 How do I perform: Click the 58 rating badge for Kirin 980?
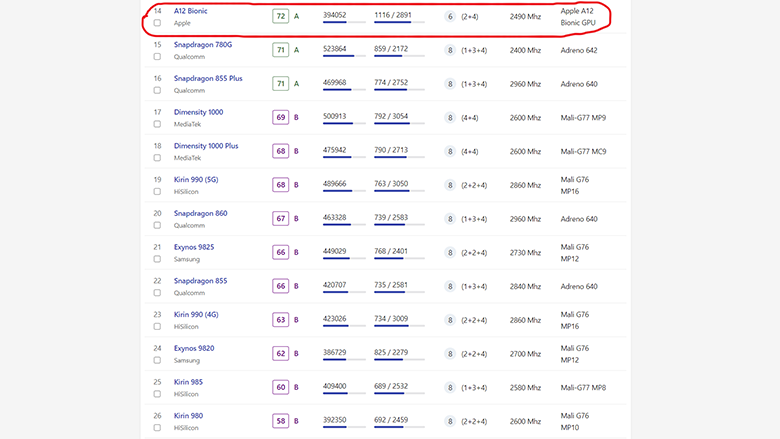click(x=280, y=421)
